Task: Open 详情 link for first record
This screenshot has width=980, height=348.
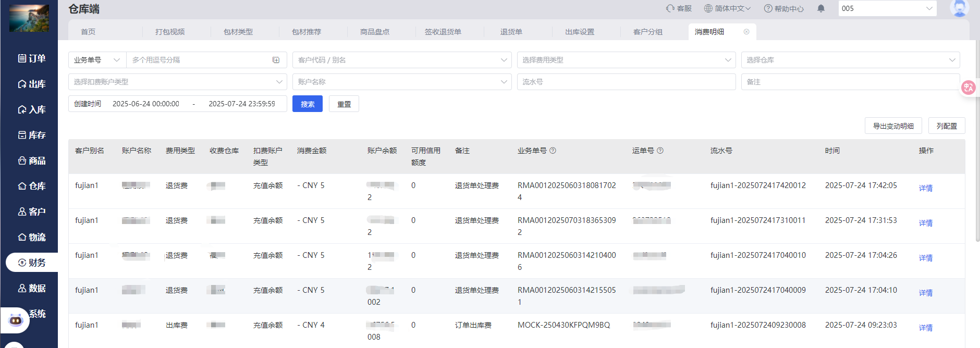Action: pyautogui.click(x=925, y=188)
